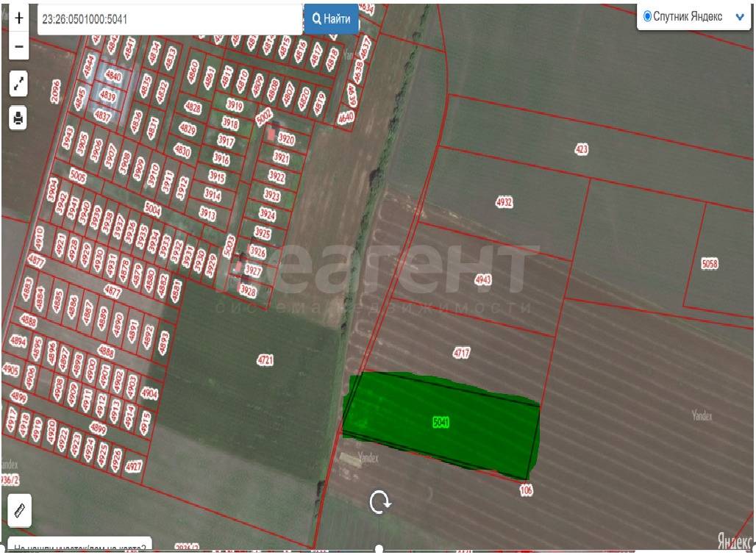
Task: Select the parcel labeled 4721
Action: [265, 359]
